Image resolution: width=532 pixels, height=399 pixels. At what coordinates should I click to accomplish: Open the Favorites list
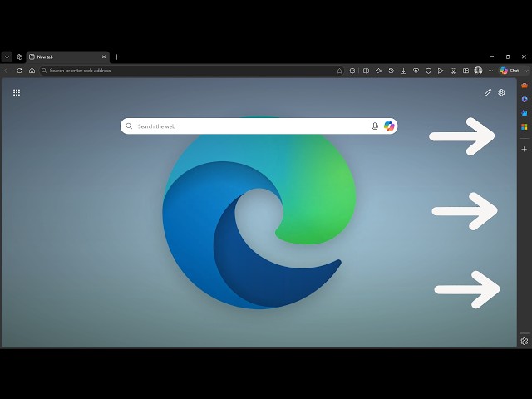click(x=379, y=71)
